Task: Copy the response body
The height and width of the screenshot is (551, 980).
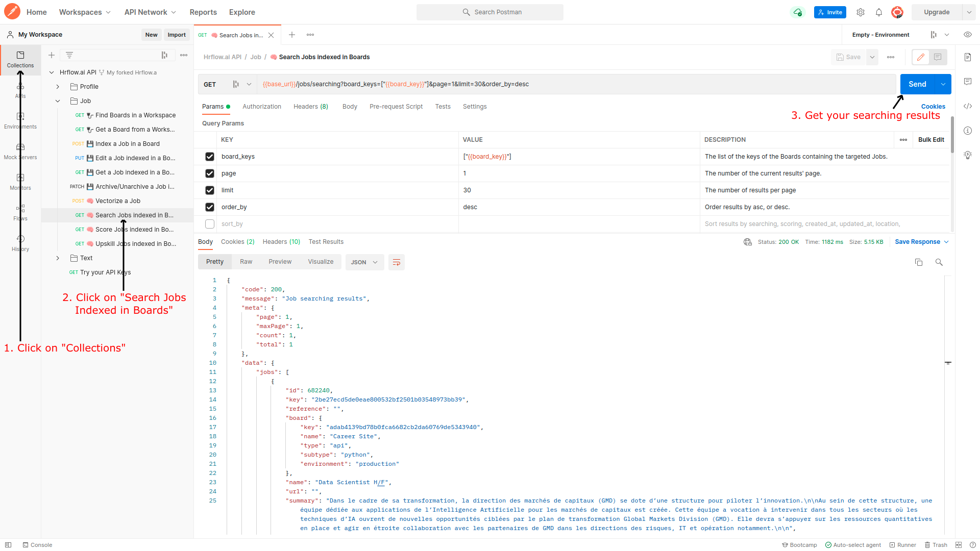Action: 919,262
